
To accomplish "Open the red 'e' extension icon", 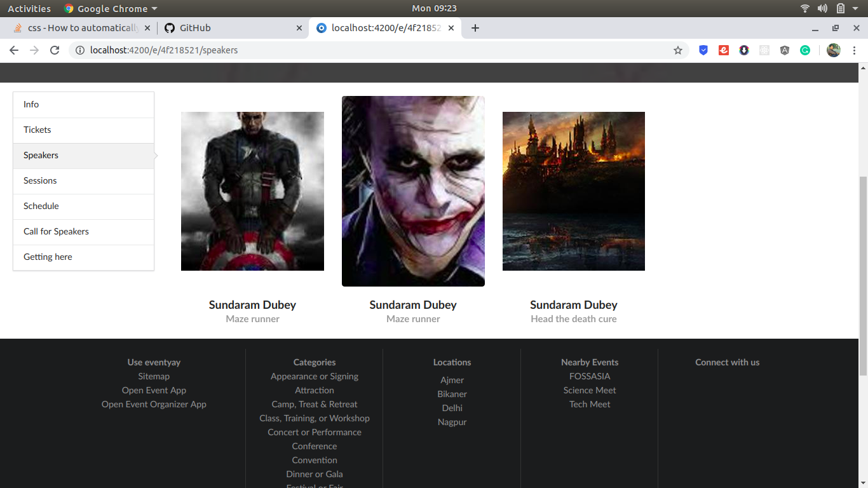I will pos(724,50).
